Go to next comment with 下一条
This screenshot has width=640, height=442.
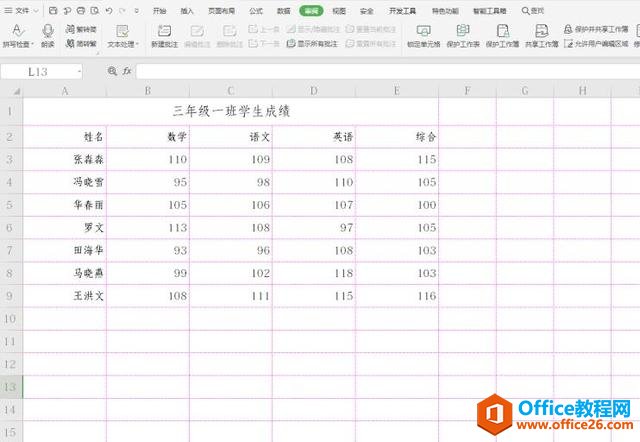click(264, 43)
